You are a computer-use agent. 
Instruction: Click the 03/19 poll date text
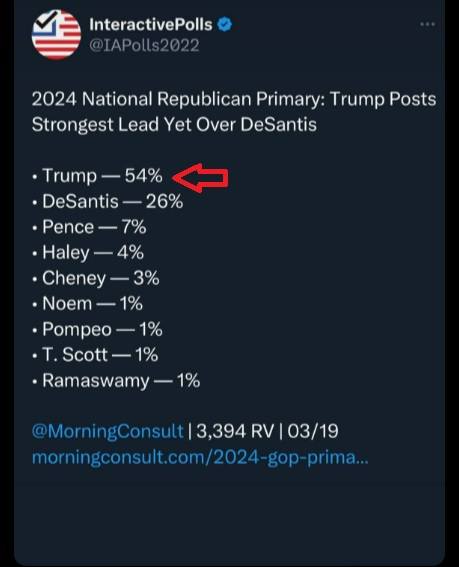pyautogui.click(x=314, y=431)
